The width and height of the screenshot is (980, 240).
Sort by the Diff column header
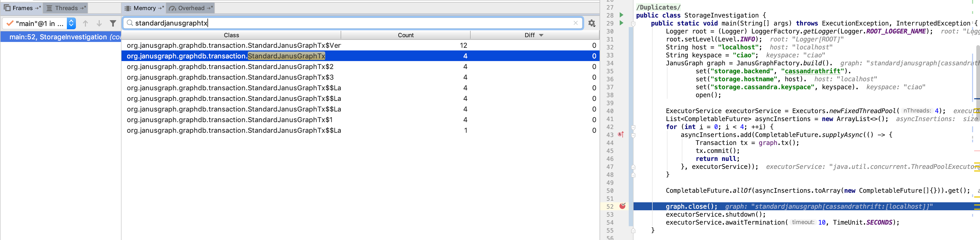click(535, 35)
